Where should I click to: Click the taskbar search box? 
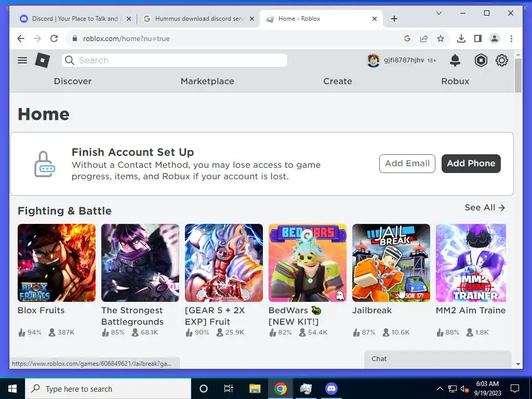(108, 389)
